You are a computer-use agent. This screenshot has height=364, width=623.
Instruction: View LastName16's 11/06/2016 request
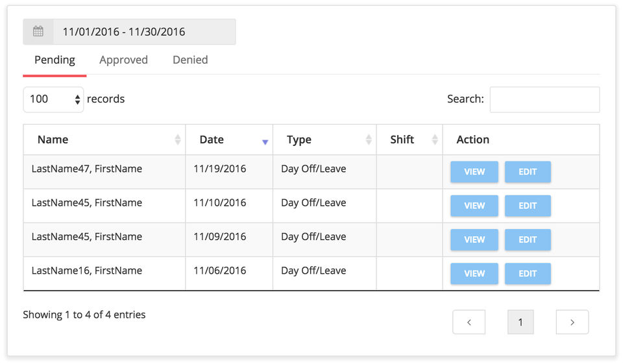click(474, 273)
